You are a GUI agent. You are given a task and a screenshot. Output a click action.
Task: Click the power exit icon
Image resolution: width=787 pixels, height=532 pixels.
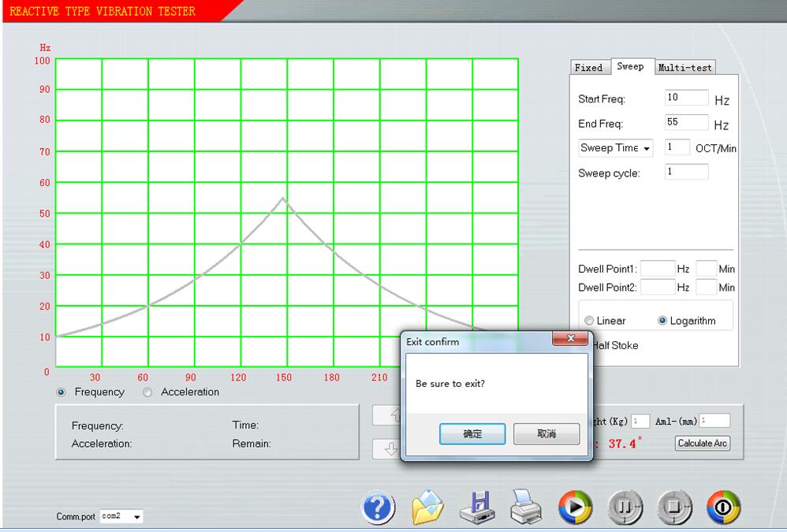(x=723, y=508)
